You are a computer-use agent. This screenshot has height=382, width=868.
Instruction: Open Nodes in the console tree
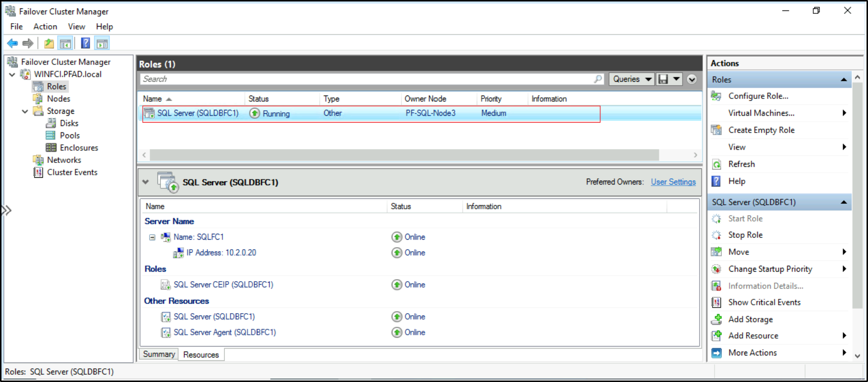coord(59,99)
